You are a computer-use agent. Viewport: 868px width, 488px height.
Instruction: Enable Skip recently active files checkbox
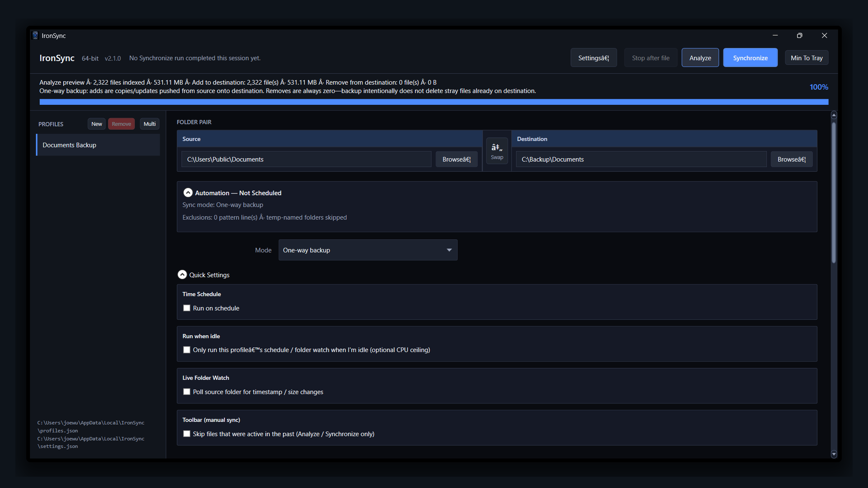186,434
